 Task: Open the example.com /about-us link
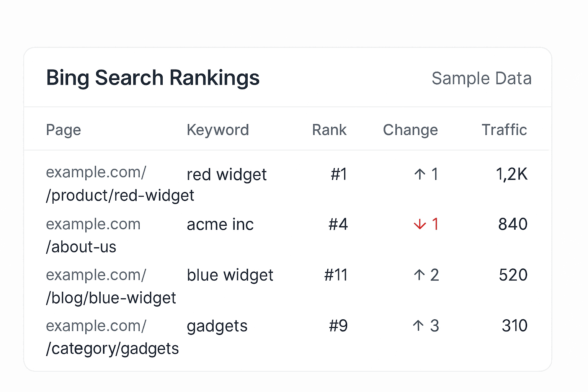point(81,247)
